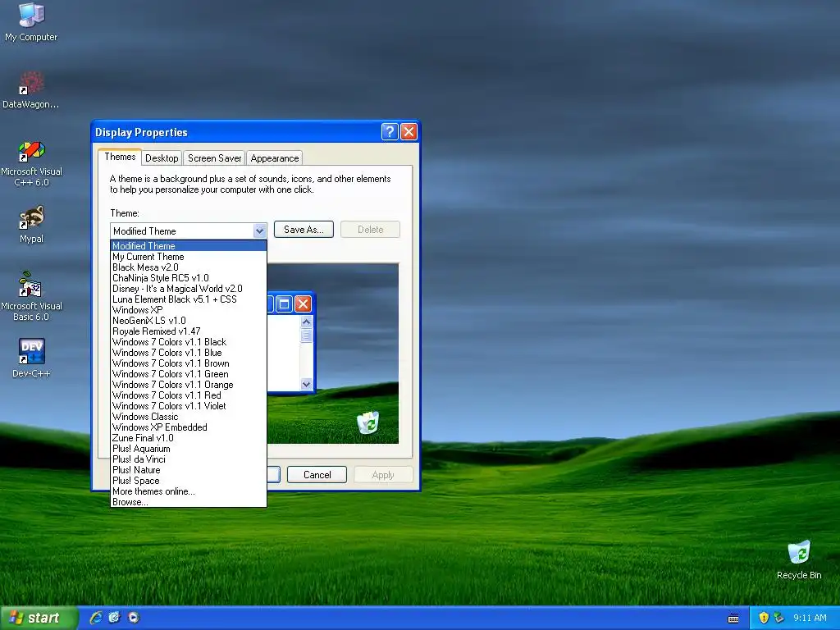This screenshot has height=630, width=840.
Task: Click the Apply button
Action: click(383, 475)
